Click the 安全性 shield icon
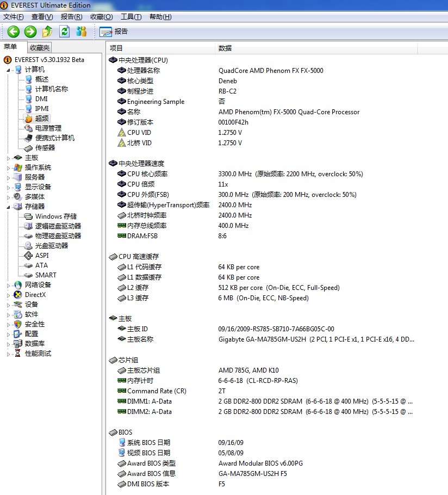Screen dimensions: 448x495 tap(18, 324)
